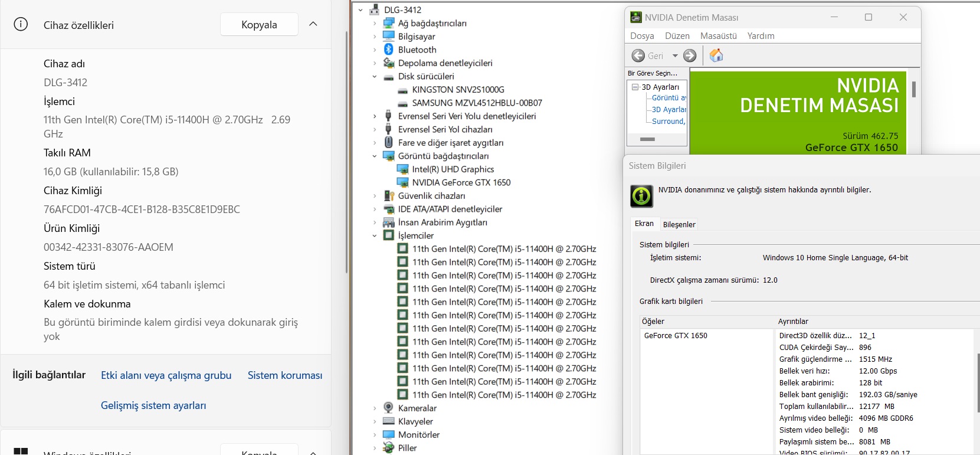Switch to the Ekran tab
This screenshot has width=980, height=455.
pyautogui.click(x=644, y=224)
